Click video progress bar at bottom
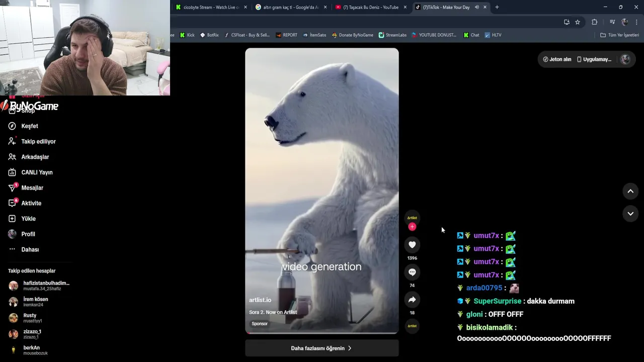The height and width of the screenshot is (362, 644). click(x=321, y=333)
